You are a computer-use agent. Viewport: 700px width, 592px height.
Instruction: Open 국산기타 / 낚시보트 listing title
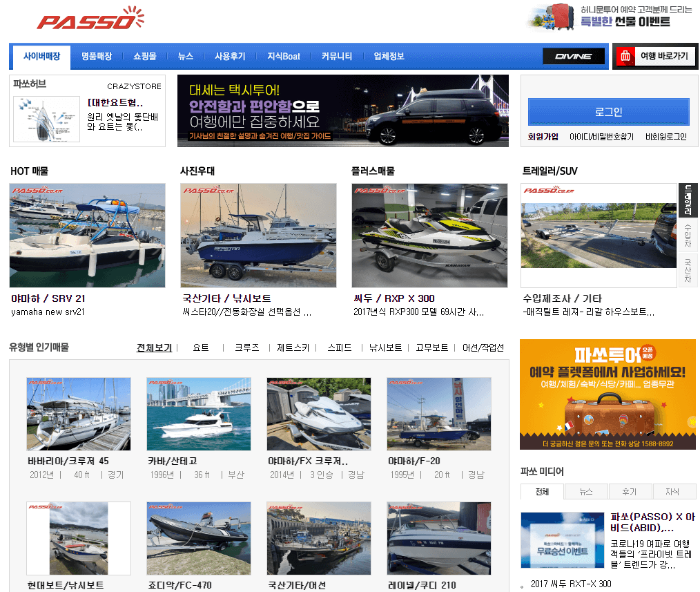226,298
